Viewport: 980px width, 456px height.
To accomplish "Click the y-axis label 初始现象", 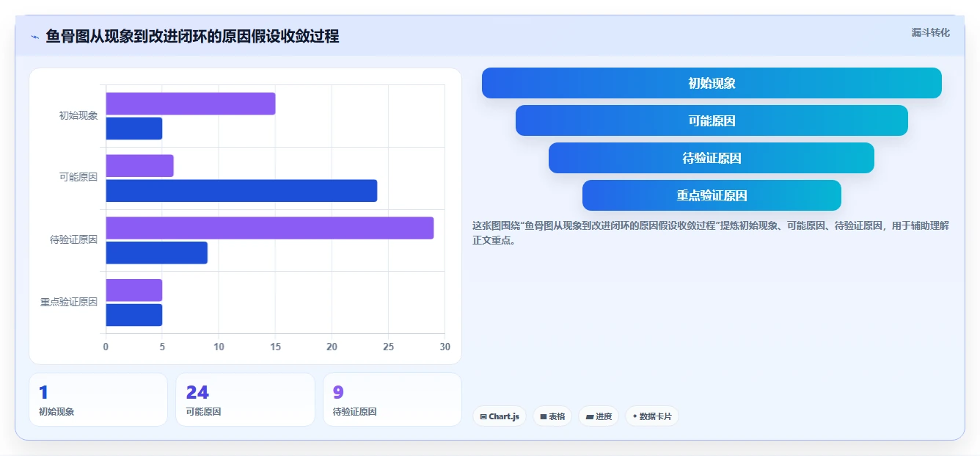I will [x=78, y=116].
